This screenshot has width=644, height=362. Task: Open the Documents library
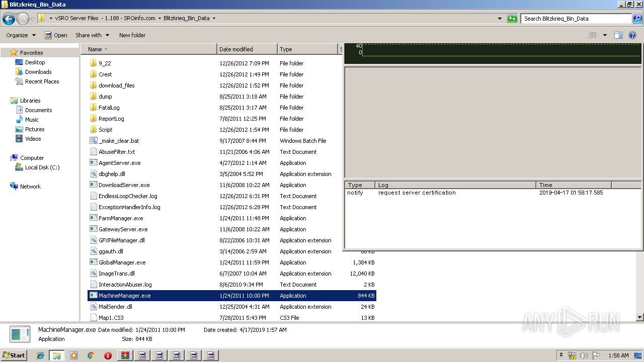click(38, 110)
